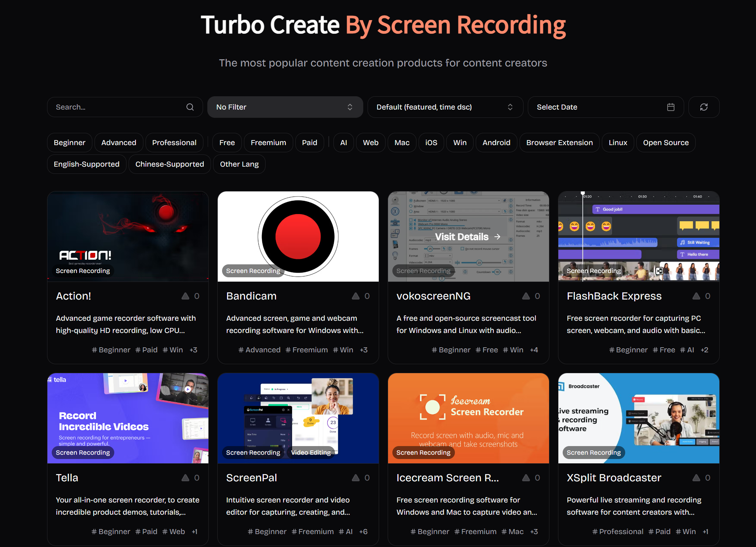756x547 pixels.
Task: Upvote FlashBack Express with triangle icon
Action: (696, 296)
